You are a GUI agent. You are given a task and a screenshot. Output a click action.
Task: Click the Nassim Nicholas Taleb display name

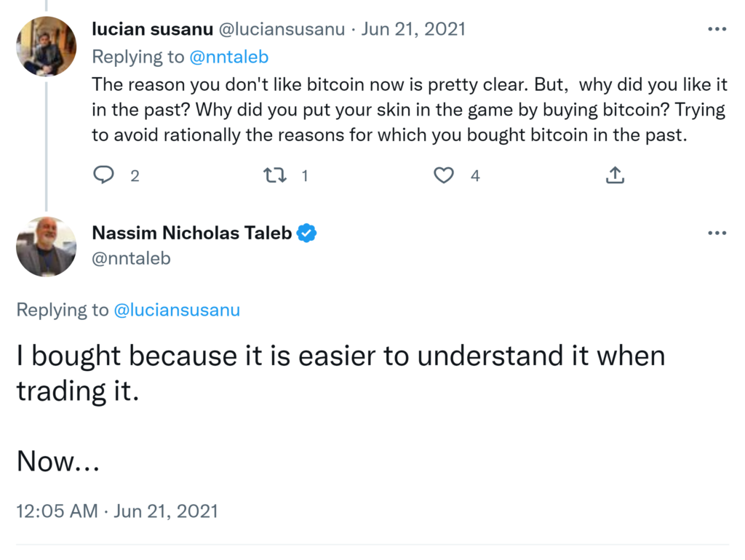tap(192, 233)
